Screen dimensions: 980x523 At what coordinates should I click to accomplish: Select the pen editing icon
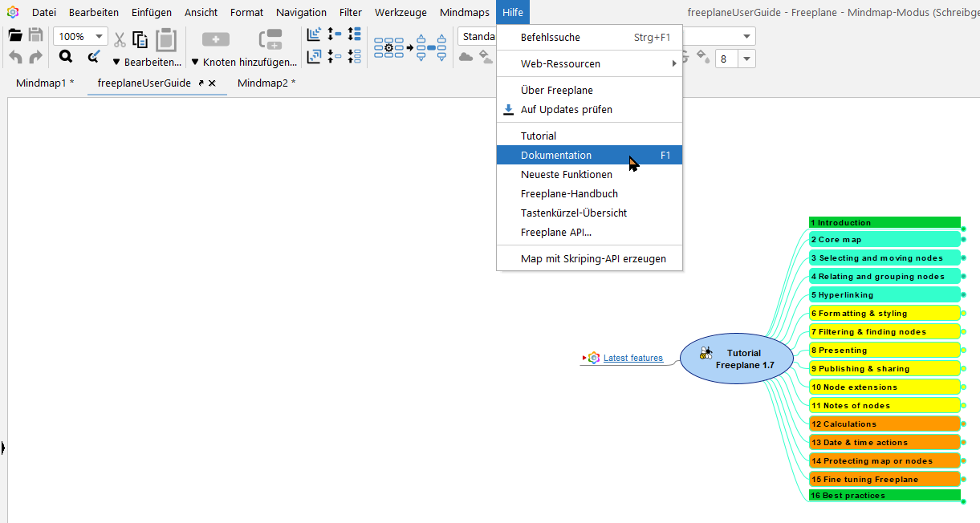94,55
